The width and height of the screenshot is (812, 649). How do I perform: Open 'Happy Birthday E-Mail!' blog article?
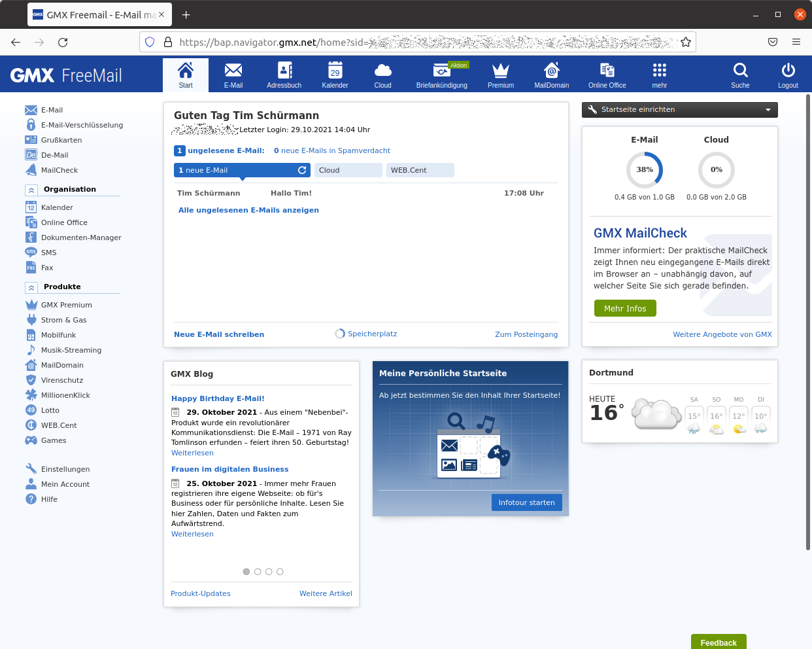218,398
